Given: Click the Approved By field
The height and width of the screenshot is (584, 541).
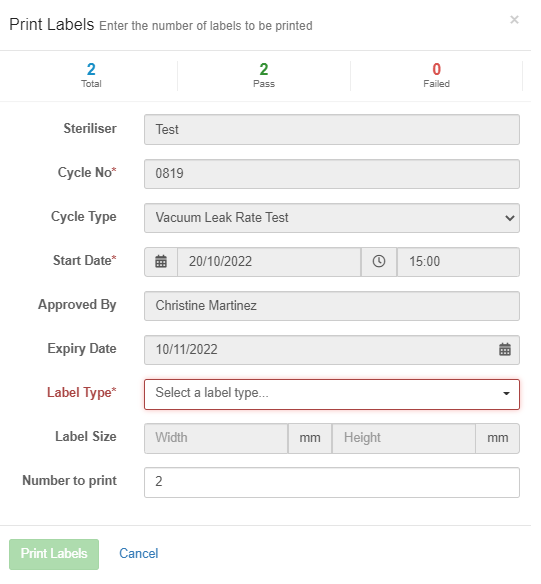Looking at the screenshot, I should click(x=331, y=306).
